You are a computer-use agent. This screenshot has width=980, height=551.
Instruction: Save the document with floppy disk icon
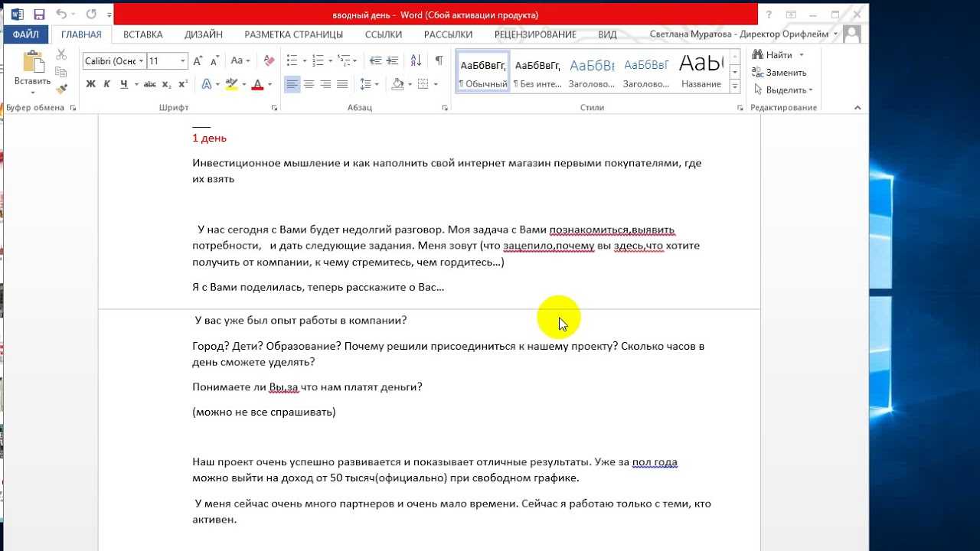39,15
